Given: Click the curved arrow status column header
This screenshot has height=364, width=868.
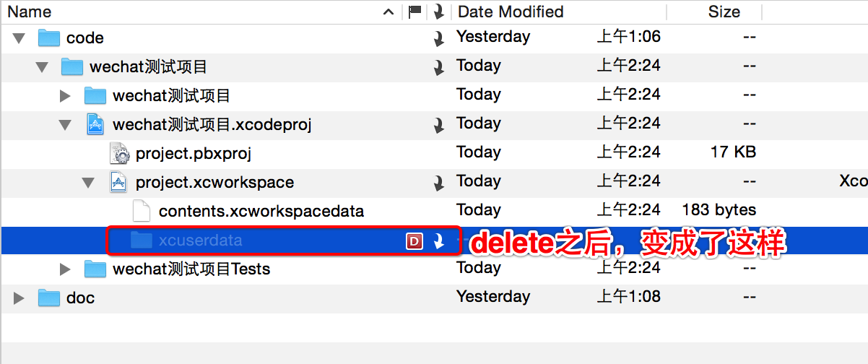Looking at the screenshot, I should coord(438,12).
